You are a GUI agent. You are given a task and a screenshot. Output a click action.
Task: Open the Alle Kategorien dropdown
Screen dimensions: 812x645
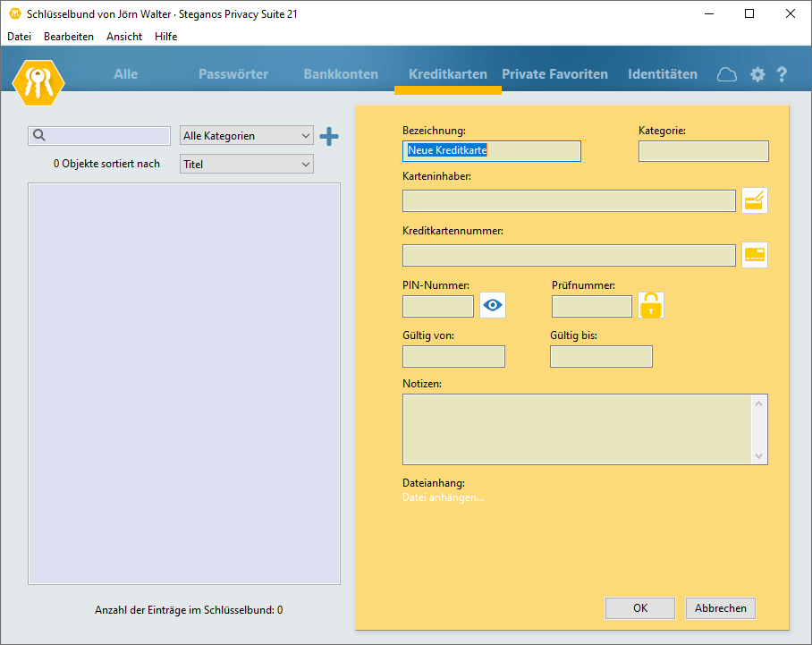(247, 136)
